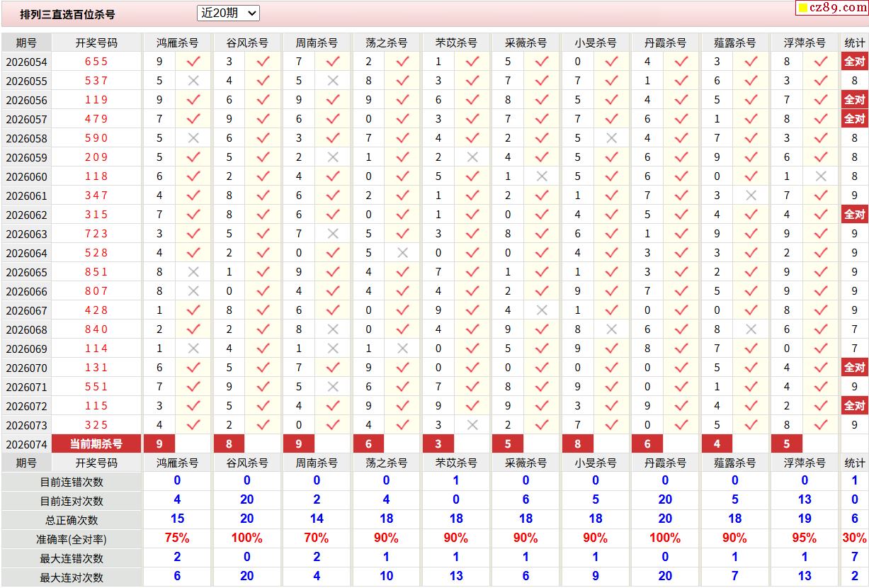Click current kill number 5 under 浮萍杀号
This screenshot has width=869, height=588.
[x=787, y=444]
